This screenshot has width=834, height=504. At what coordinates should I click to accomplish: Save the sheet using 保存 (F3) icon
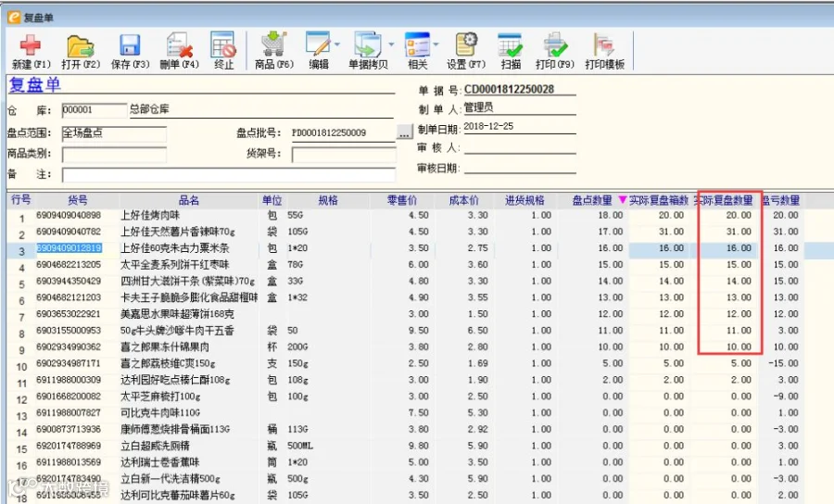click(130, 45)
